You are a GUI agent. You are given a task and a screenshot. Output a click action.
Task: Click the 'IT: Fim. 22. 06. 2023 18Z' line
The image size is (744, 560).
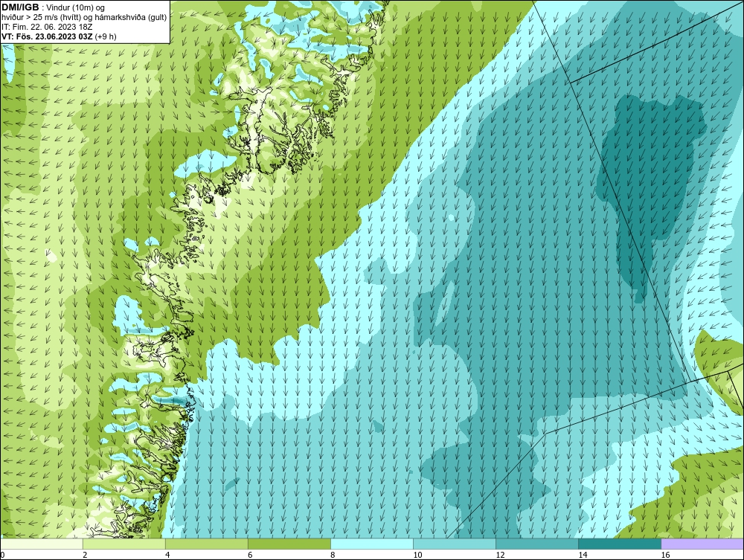click(47, 27)
